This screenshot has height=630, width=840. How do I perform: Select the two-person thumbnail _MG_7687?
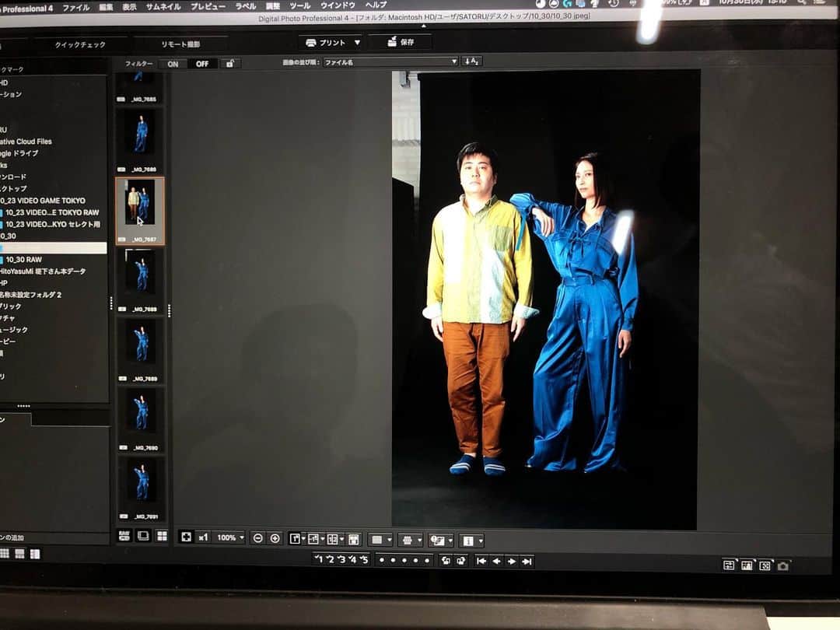click(140, 210)
